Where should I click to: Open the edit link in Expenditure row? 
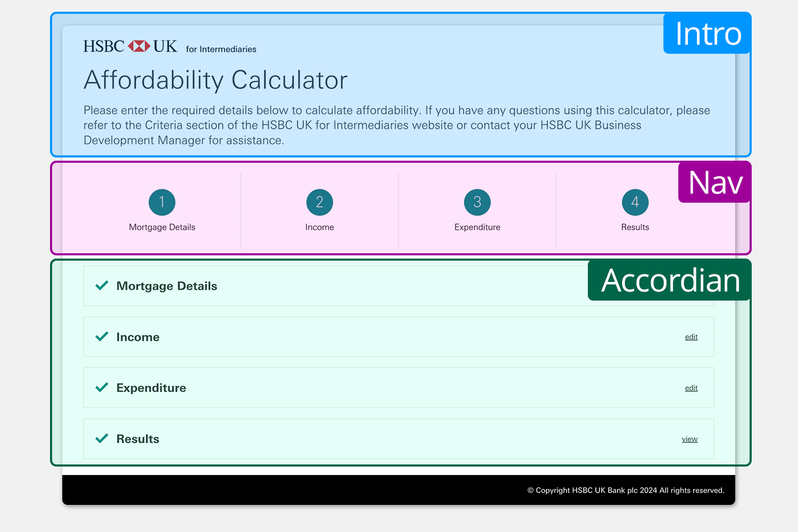tap(691, 388)
